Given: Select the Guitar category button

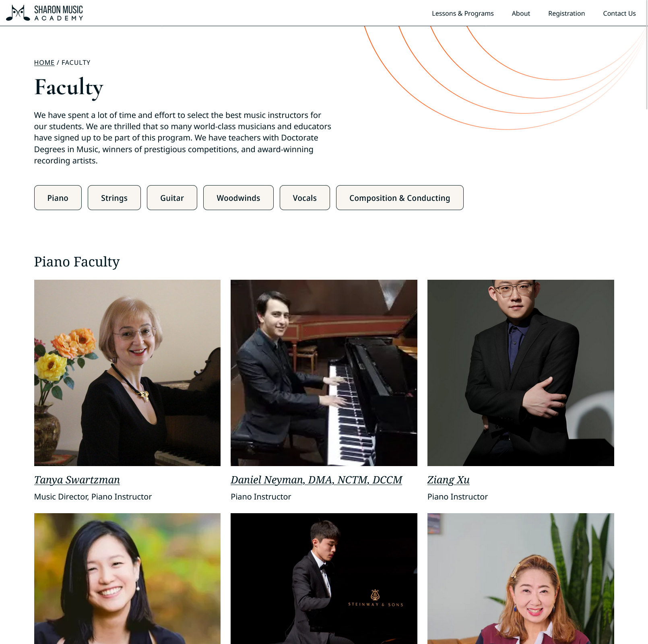Looking at the screenshot, I should 172,198.
